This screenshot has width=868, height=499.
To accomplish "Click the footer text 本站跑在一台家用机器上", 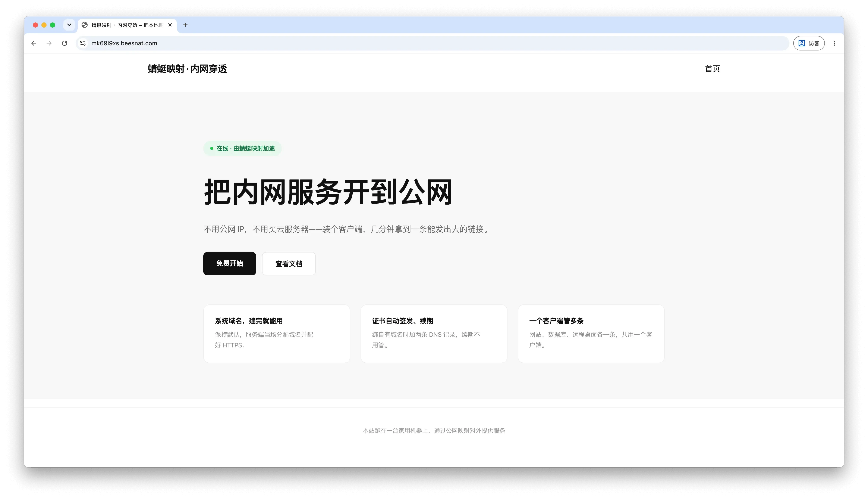I will tap(434, 430).
